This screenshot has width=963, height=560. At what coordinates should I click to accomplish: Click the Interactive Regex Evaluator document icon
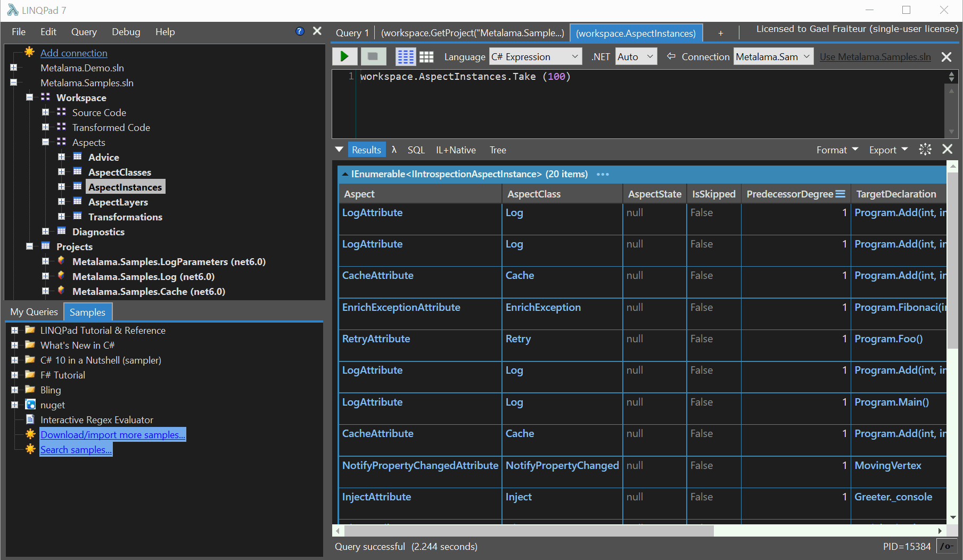pyautogui.click(x=30, y=419)
